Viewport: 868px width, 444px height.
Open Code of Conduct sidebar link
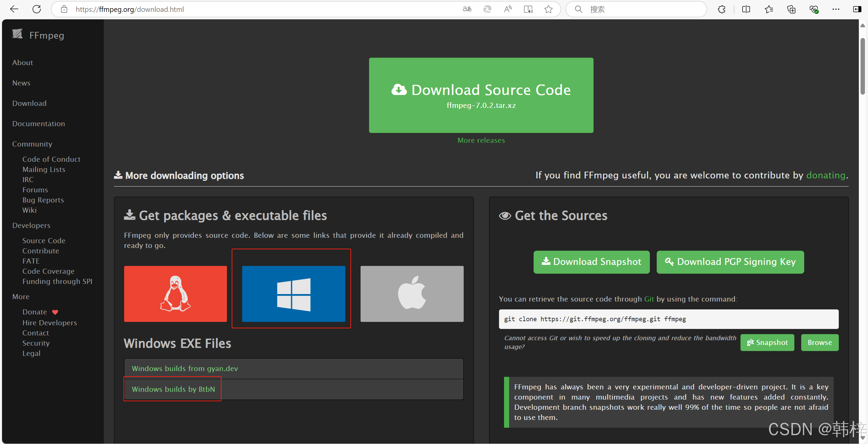coord(52,159)
